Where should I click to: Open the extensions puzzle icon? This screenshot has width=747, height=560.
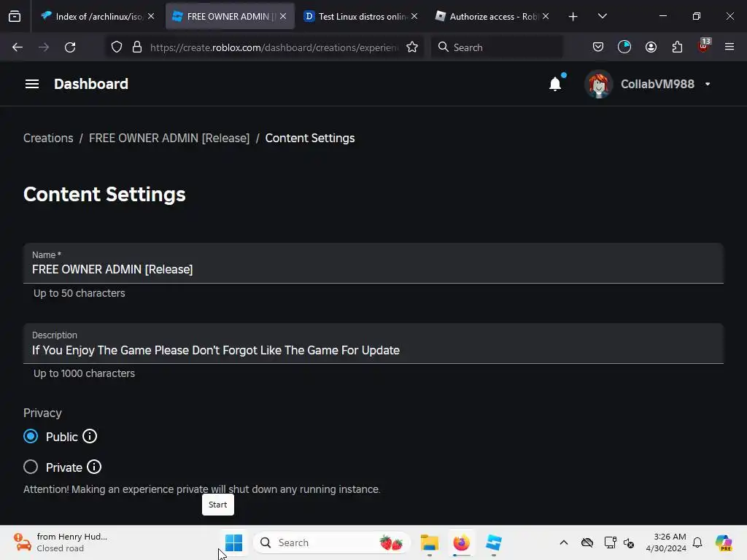pos(677,47)
